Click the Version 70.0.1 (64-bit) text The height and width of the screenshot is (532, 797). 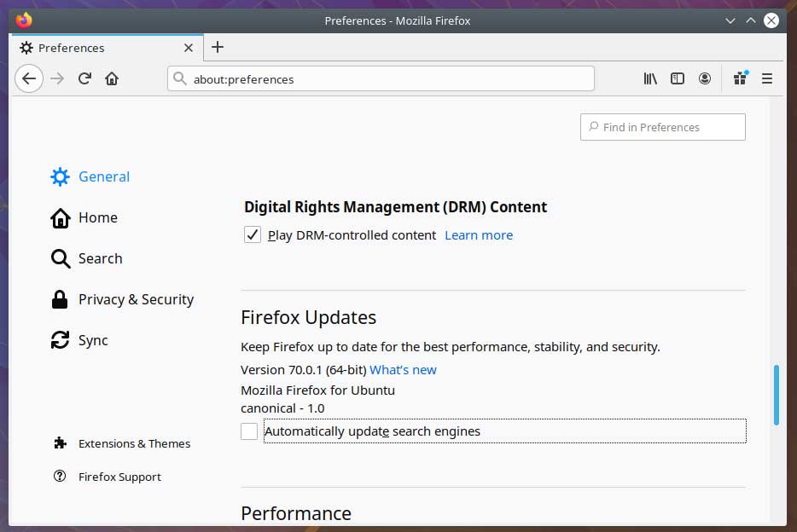[304, 369]
